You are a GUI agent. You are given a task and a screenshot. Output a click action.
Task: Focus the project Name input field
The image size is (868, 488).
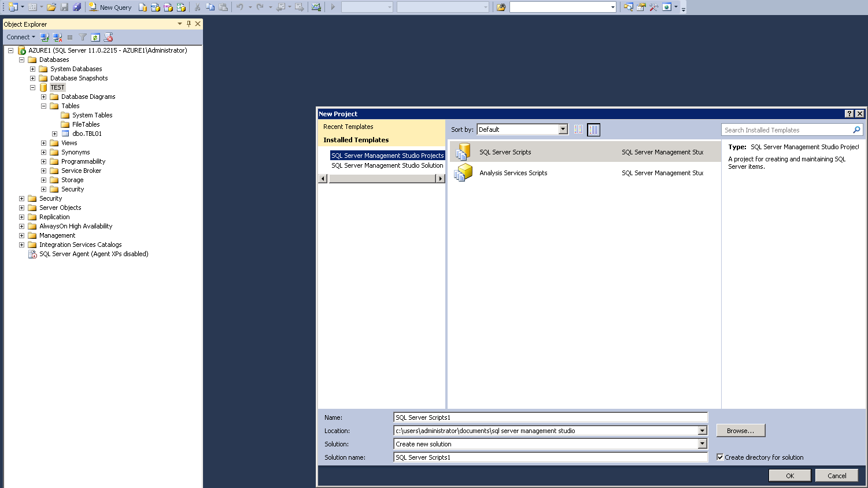[551, 417]
